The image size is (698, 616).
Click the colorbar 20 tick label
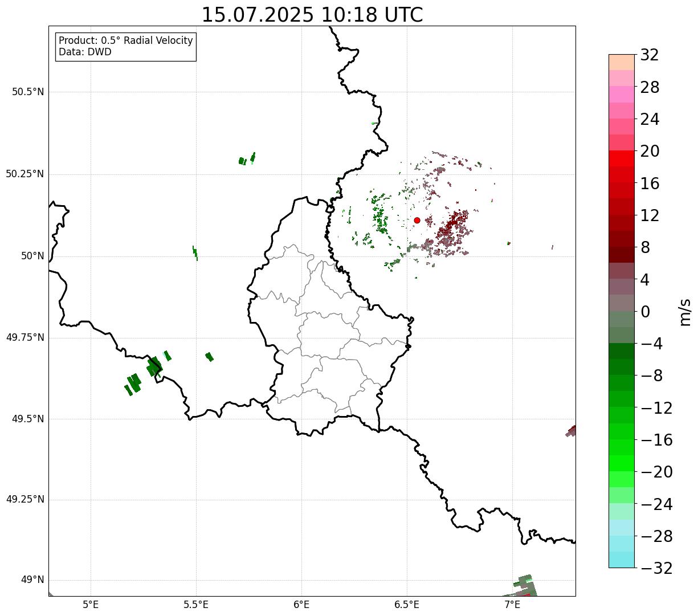pos(650,151)
